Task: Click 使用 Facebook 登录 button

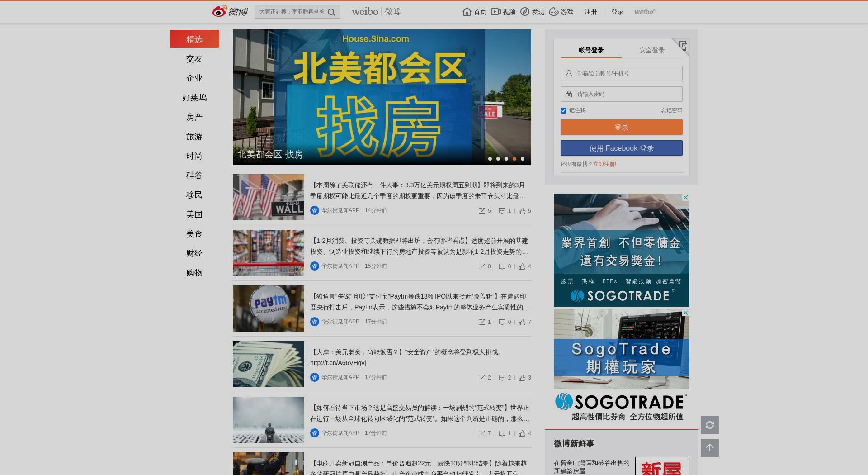Action: pos(622,148)
